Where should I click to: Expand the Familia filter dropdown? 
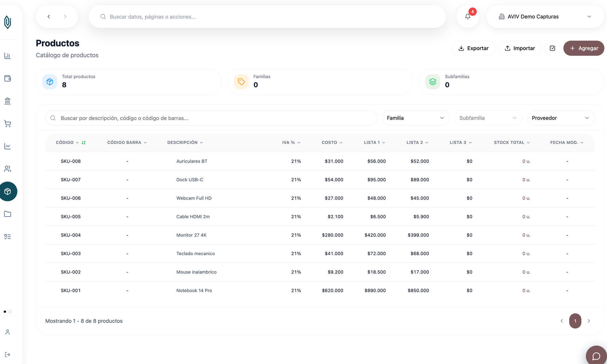[416, 118]
